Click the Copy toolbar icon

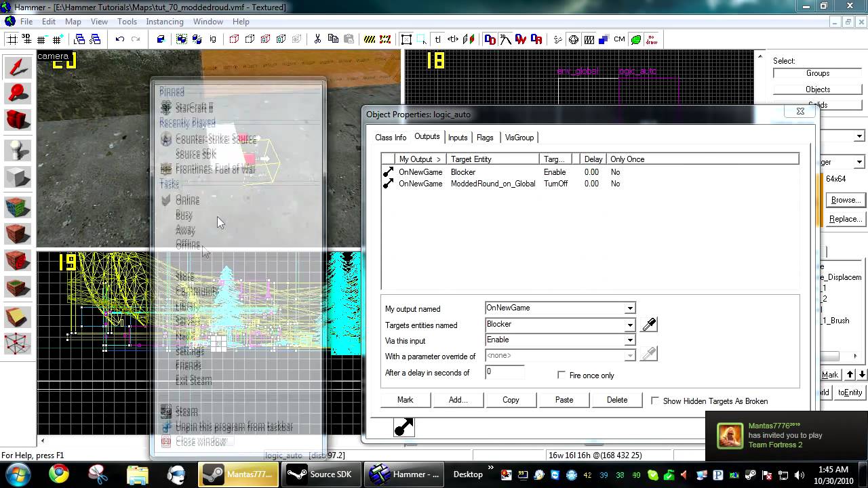(332, 39)
